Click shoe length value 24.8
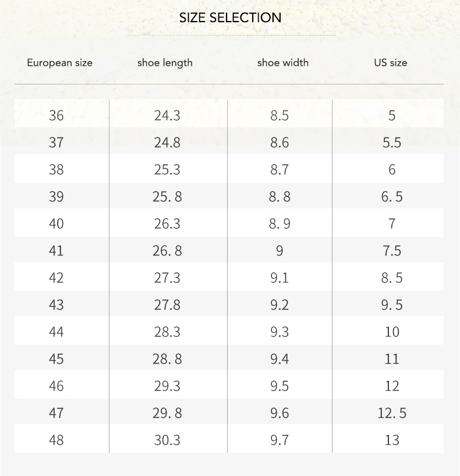The image size is (460, 476). (167, 143)
